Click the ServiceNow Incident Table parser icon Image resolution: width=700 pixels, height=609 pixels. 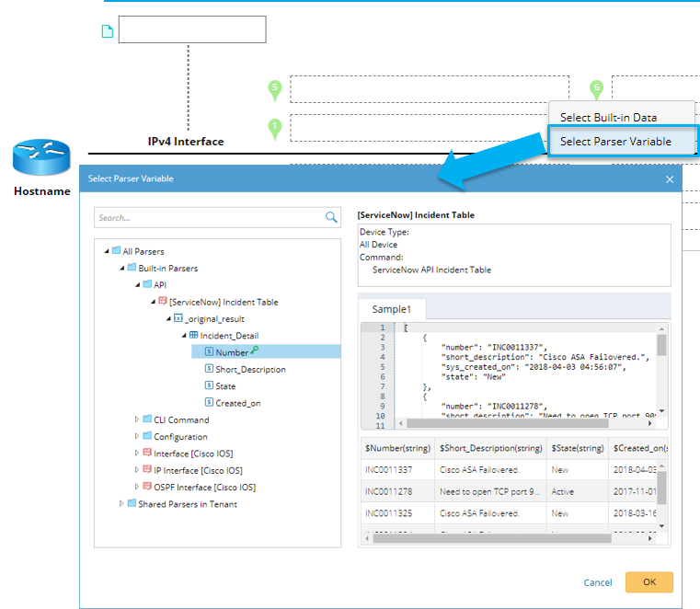click(x=163, y=301)
